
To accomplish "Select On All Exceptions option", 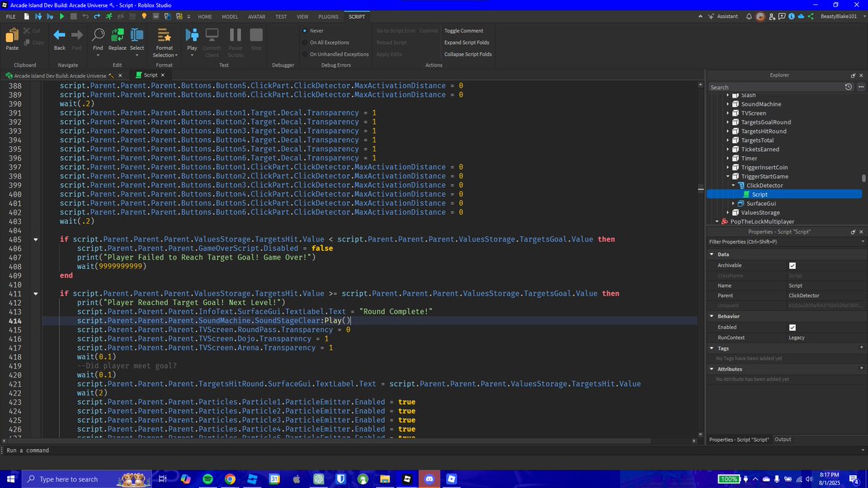I will [325, 43].
